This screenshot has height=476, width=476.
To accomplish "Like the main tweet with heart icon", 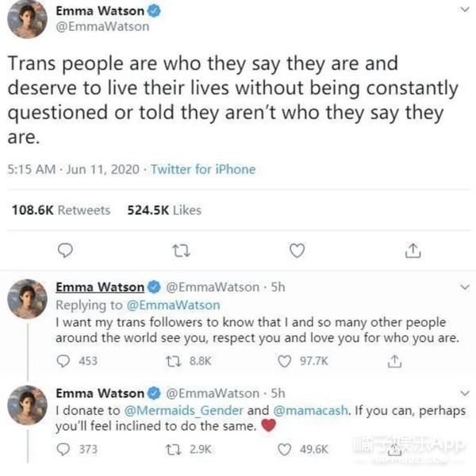I will pos(297,251).
